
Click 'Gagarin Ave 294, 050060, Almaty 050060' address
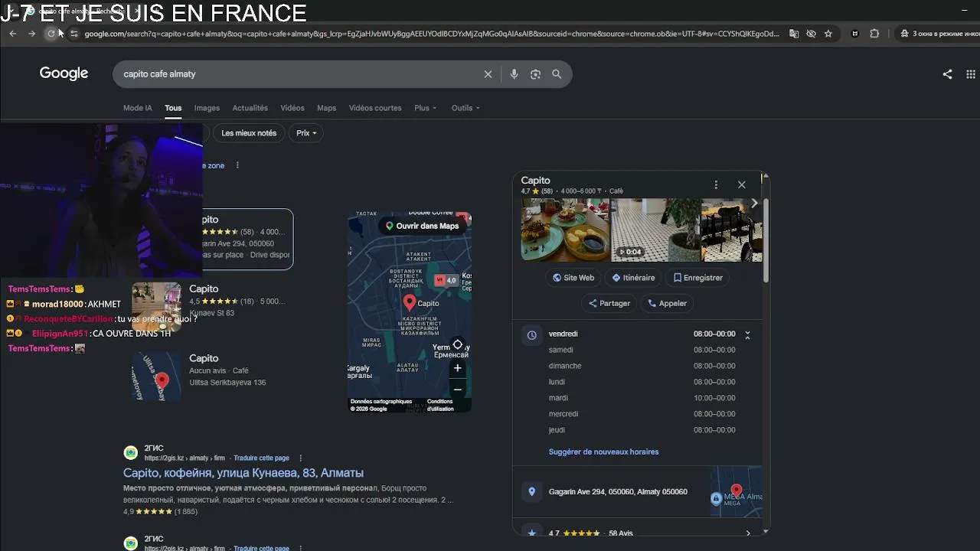coord(618,492)
